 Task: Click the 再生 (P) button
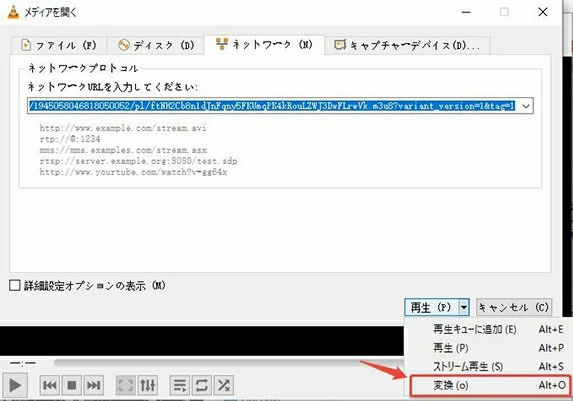[x=432, y=307]
